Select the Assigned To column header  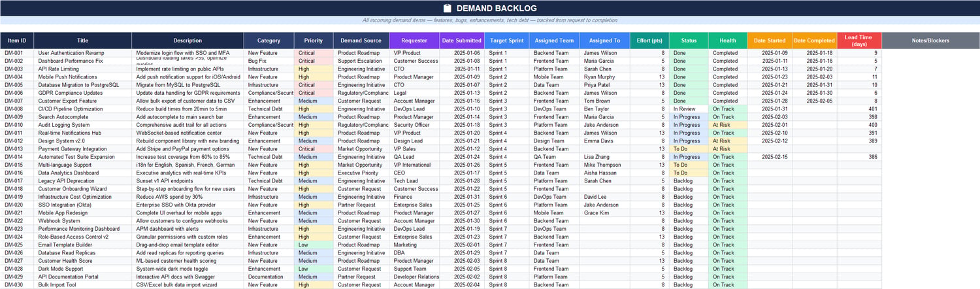604,41
